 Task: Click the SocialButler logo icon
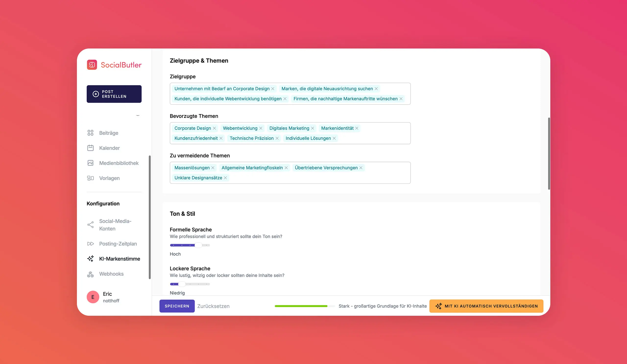click(92, 65)
